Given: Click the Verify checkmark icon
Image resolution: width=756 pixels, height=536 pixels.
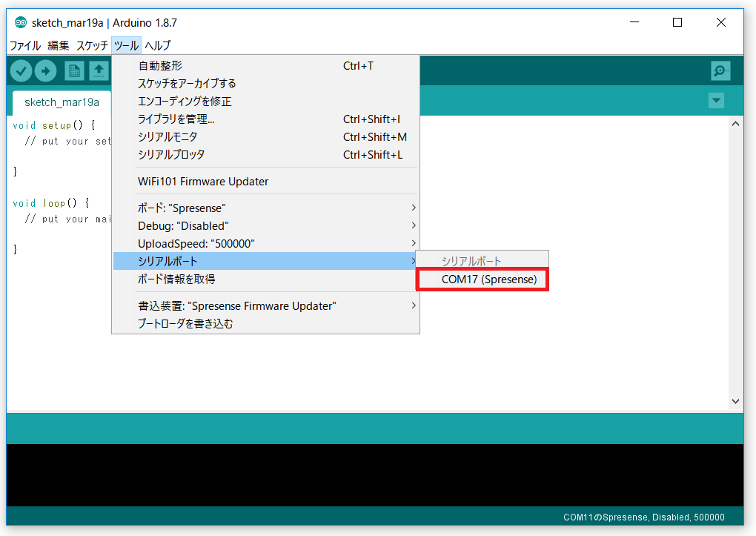Looking at the screenshot, I should [x=21, y=70].
